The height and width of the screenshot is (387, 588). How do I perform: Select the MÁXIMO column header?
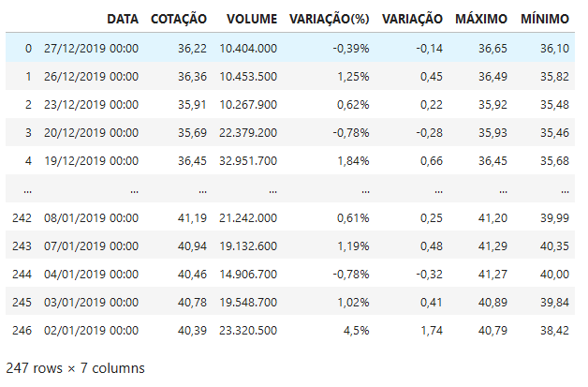tap(481, 19)
